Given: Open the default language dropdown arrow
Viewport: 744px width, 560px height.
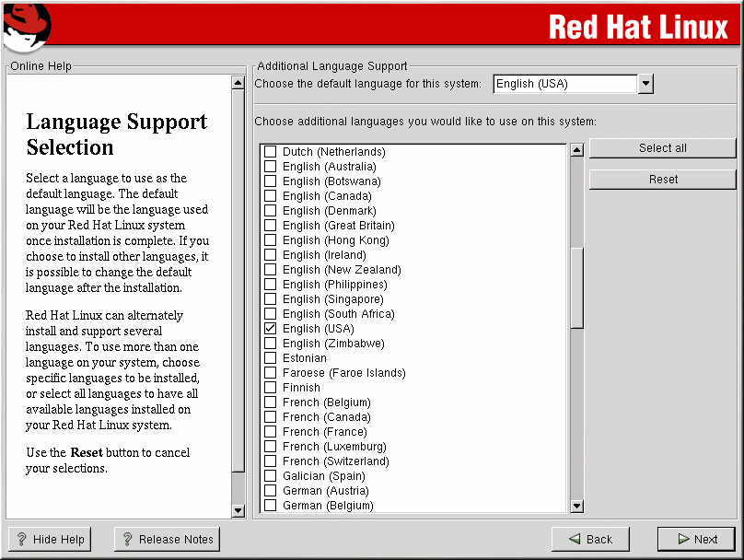Looking at the screenshot, I should [645, 84].
